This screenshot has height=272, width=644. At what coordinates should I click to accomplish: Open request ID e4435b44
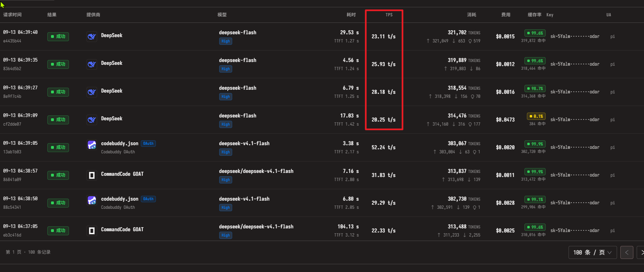tap(12, 41)
